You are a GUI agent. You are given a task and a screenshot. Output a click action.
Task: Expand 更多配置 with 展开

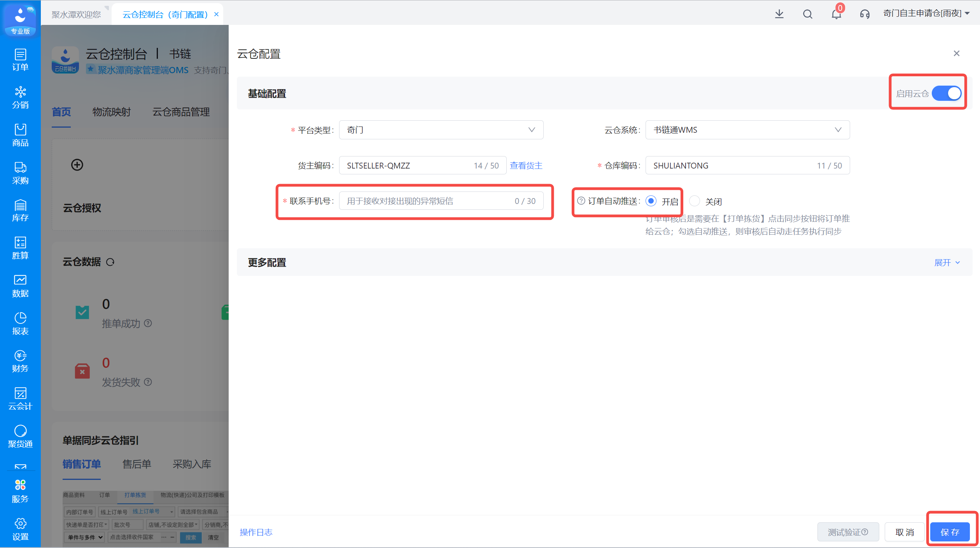coord(947,263)
